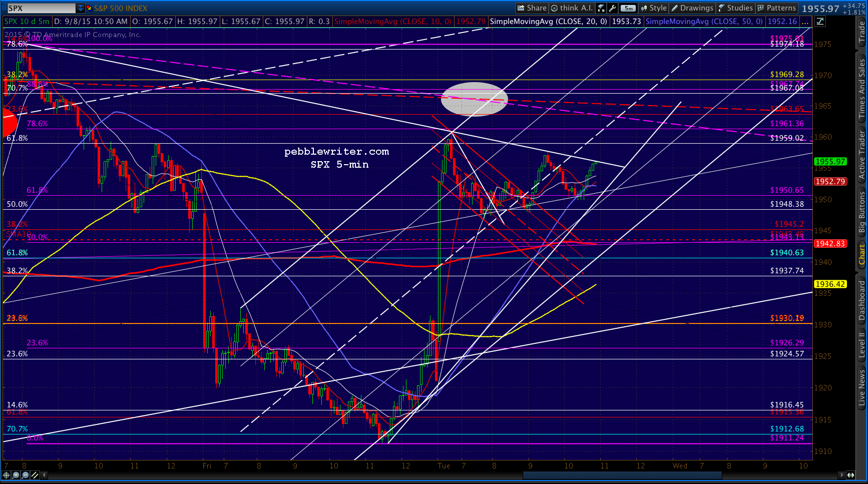Expand hidden studies ellipsis in header
The image size is (868, 484).
pyautogui.click(x=805, y=22)
